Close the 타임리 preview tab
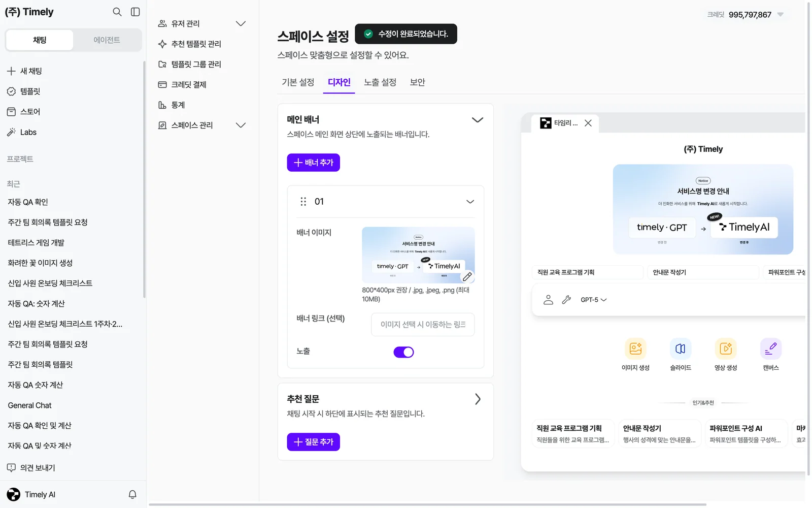The width and height of the screenshot is (812, 508). click(588, 123)
